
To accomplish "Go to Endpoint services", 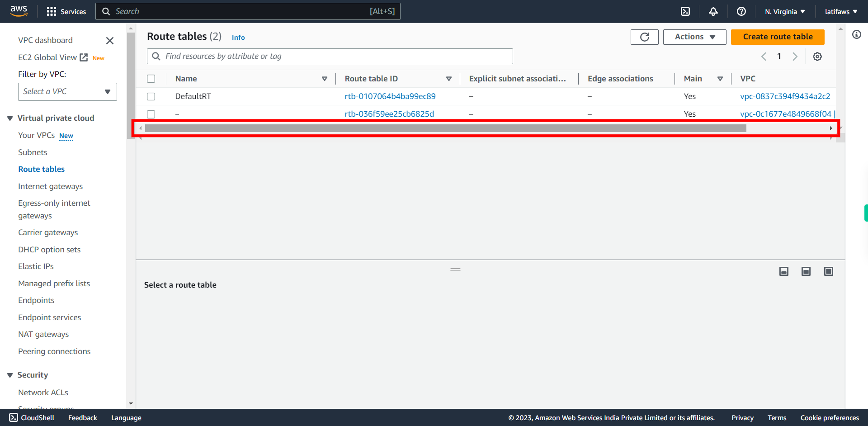I will pos(50,317).
